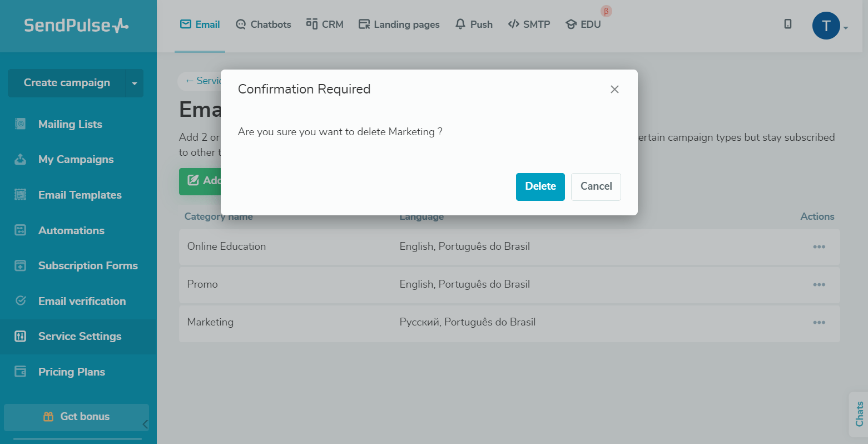This screenshot has width=868, height=444.
Task: Click the Pricing Plans wallet icon
Action: (x=21, y=372)
